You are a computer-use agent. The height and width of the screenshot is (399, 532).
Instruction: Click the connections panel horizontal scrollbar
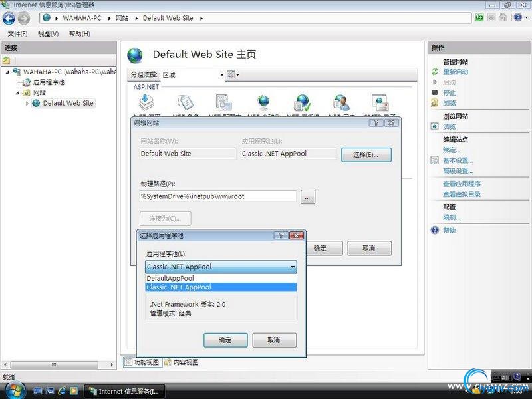coord(55,364)
